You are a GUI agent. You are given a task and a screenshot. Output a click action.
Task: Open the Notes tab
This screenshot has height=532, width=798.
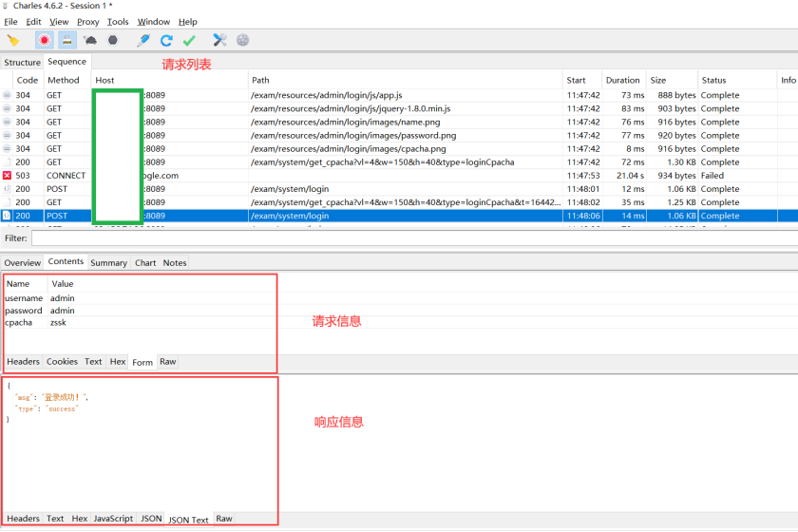coord(175,263)
